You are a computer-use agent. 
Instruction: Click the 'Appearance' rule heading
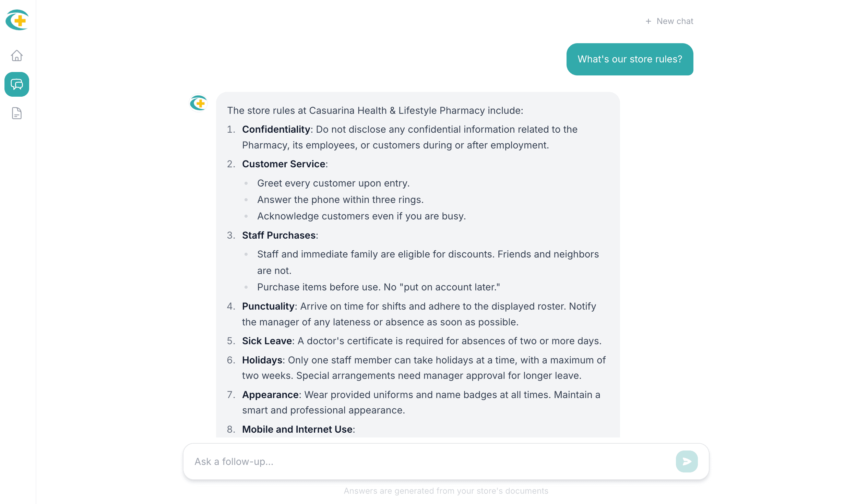tap(270, 395)
